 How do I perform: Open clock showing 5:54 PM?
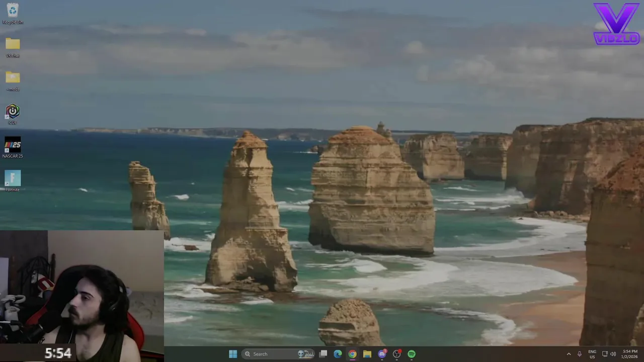pos(630,354)
